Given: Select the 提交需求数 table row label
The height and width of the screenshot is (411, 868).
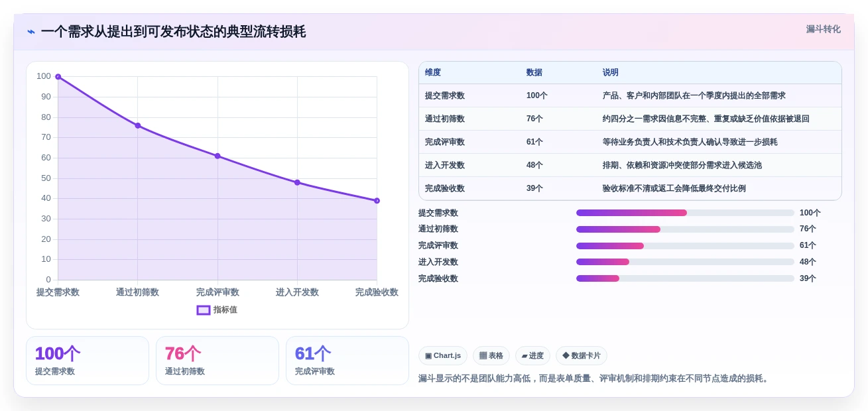Looking at the screenshot, I should [x=445, y=95].
